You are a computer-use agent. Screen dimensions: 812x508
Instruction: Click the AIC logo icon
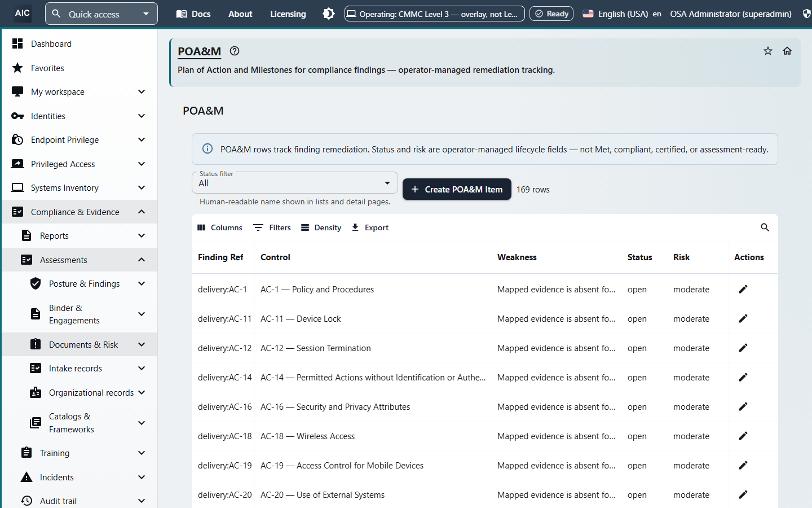point(23,14)
